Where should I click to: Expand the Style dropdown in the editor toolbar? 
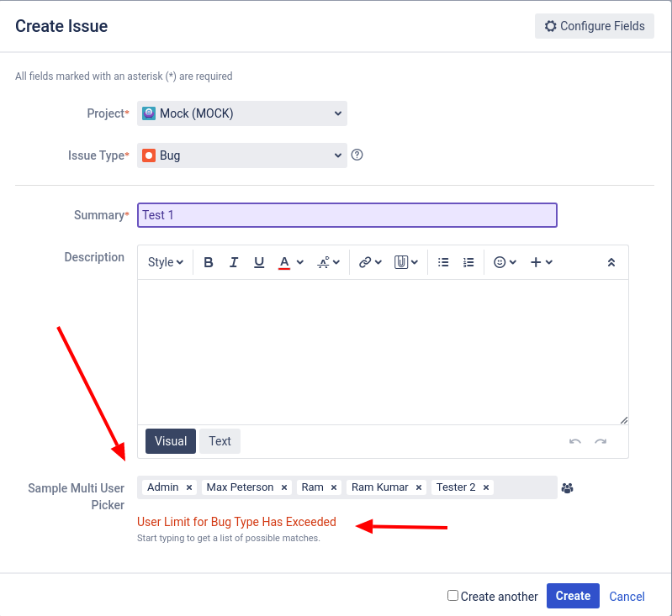tap(166, 262)
